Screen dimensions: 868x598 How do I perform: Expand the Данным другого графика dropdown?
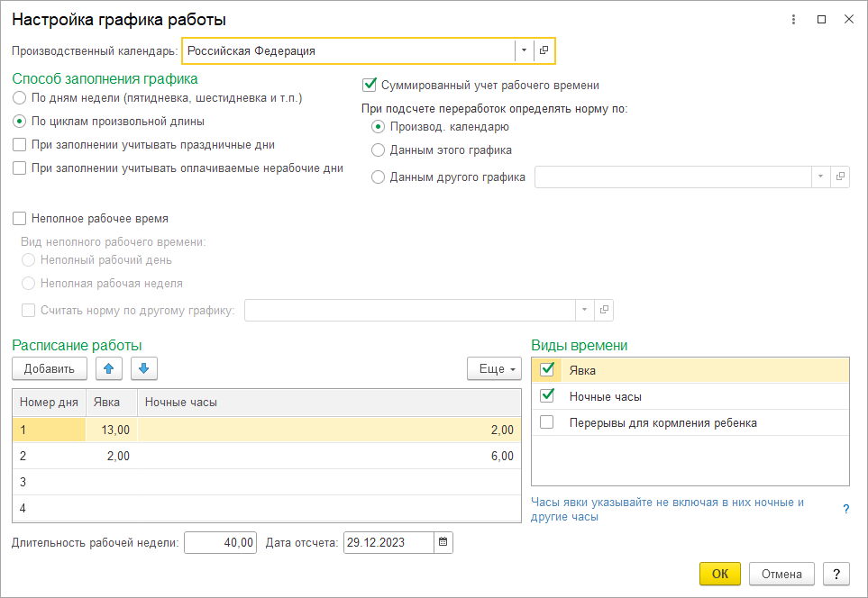tap(820, 177)
